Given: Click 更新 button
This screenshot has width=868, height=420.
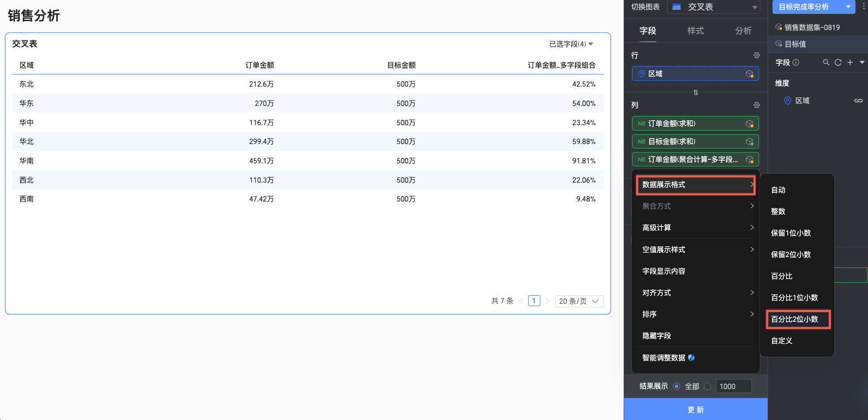Looking at the screenshot, I should click(696, 409).
